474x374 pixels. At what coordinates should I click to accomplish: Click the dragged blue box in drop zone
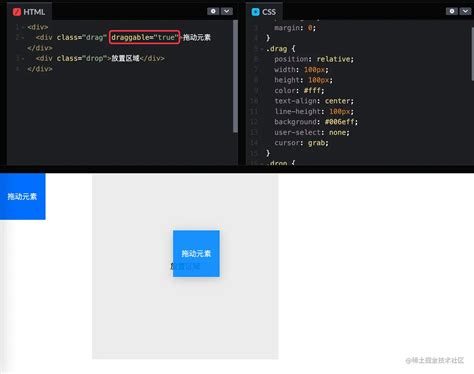196,253
